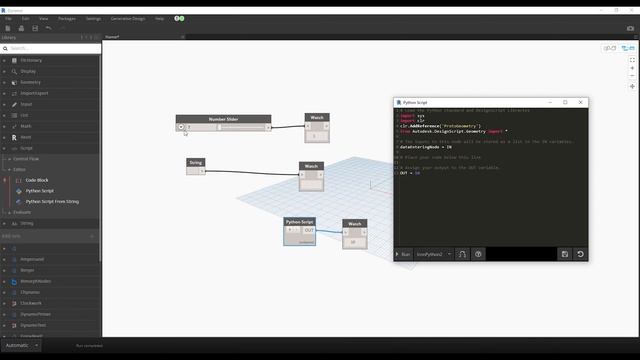This screenshot has height=360, width=640.
Task: Click the String node text input
Action: tap(193, 171)
